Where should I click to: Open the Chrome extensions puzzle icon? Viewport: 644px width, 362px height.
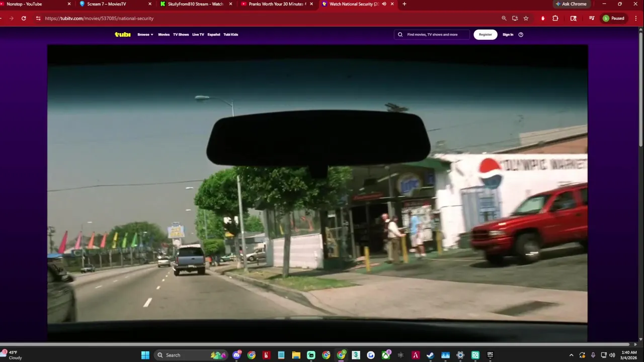(x=555, y=18)
